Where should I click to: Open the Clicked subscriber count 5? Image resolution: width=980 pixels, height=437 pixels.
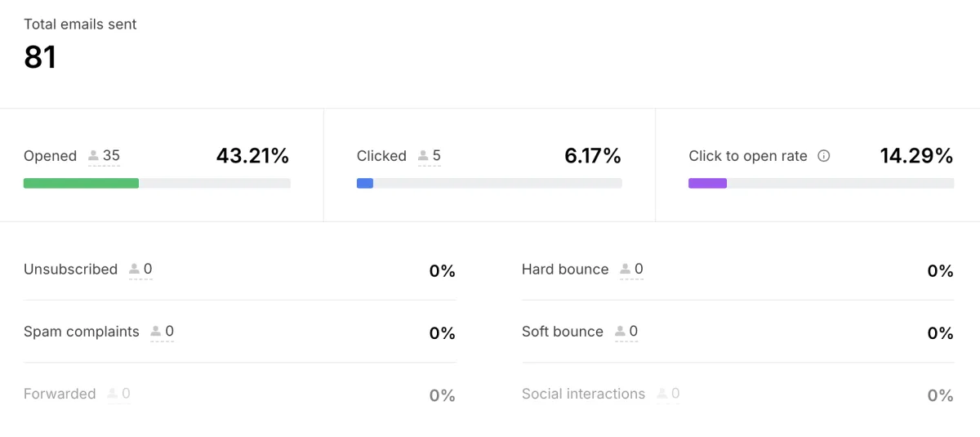(x=436, y=156)
